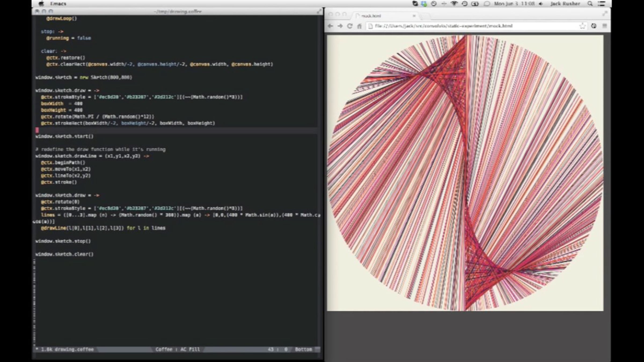Place cursor on the stop: -> line
This screenshot has height=362, width=644.
(52, 32)
